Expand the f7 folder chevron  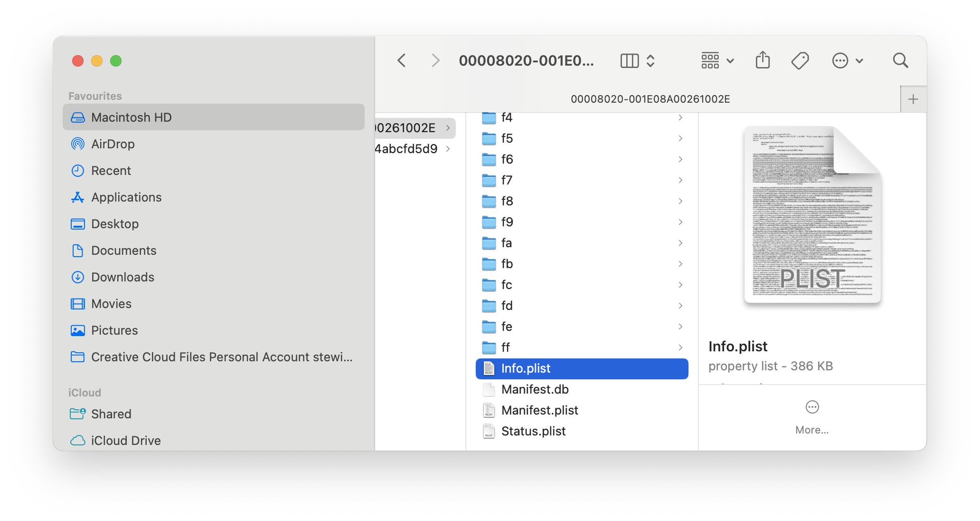click(680, 180)
